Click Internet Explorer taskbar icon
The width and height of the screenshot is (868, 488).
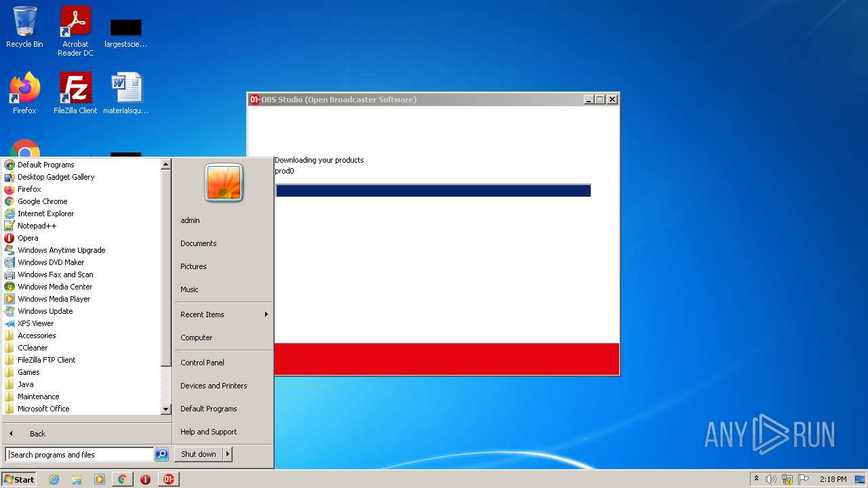tap(54, 479)
